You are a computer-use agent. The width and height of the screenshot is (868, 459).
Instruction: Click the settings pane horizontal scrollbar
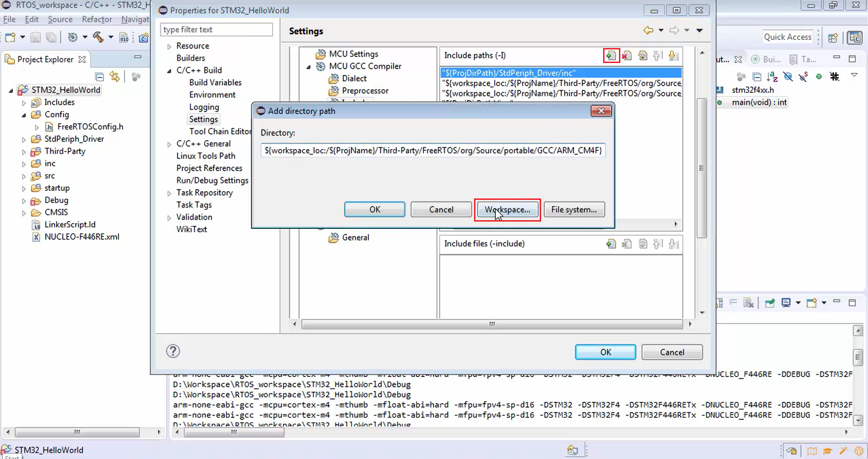pos(492,324)
